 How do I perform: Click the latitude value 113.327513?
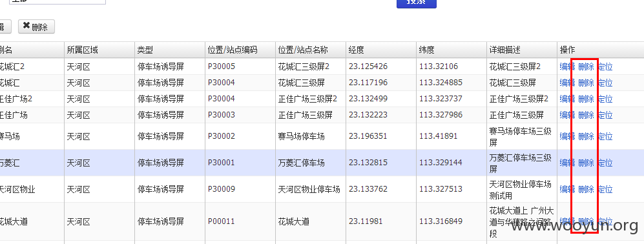(x=441, y=189)
